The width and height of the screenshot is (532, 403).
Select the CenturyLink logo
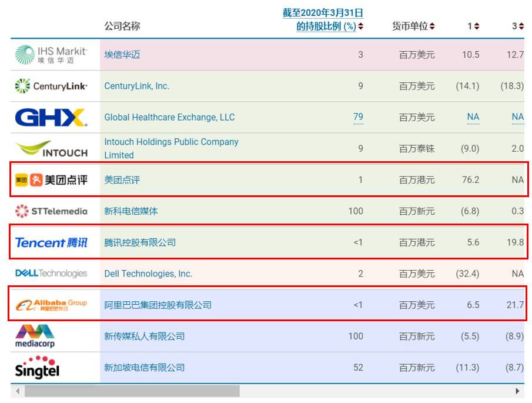(51, 86)
